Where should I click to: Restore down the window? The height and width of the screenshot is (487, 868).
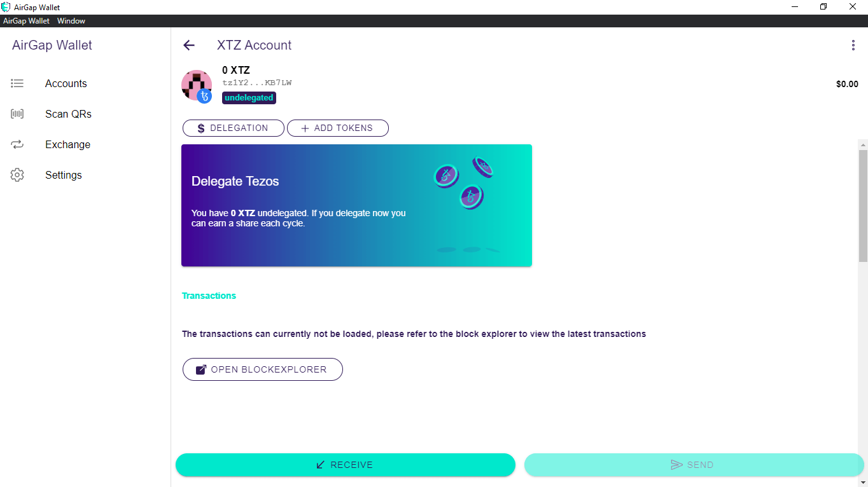[x=823, y=7]
